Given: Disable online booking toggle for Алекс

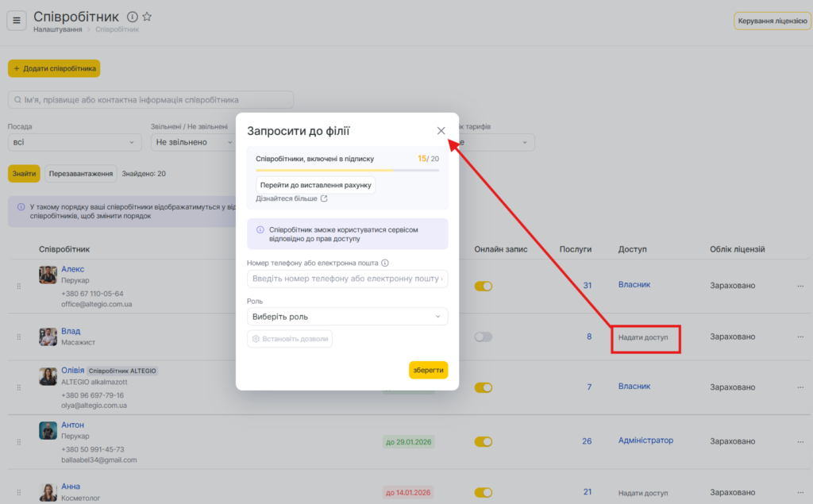Looking at the screenshot, I should tap(483, 286).
